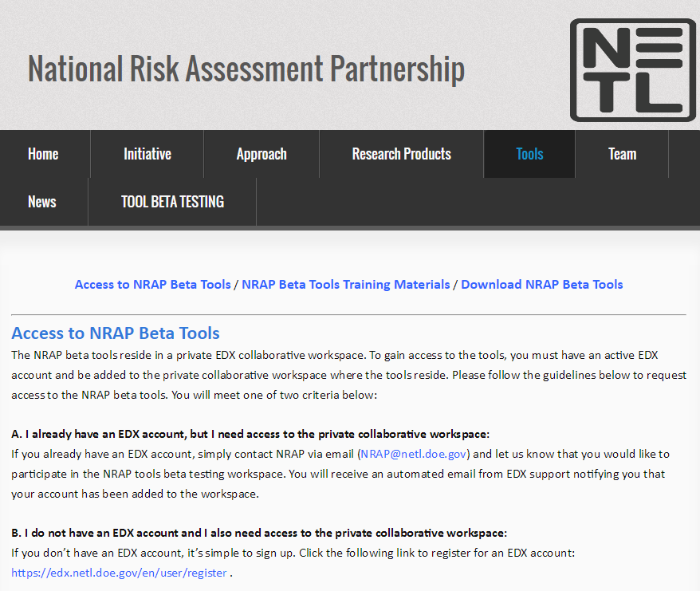Screen dimensions: 700x591
Task: Open the Approach section
Action: [261, 154]
